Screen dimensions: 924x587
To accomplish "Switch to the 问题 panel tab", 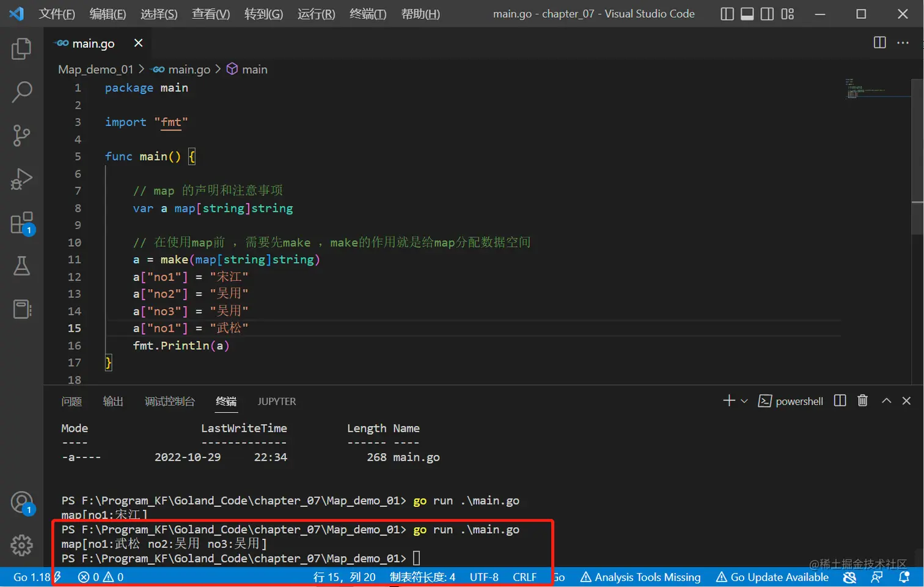I will click(71, 401).
